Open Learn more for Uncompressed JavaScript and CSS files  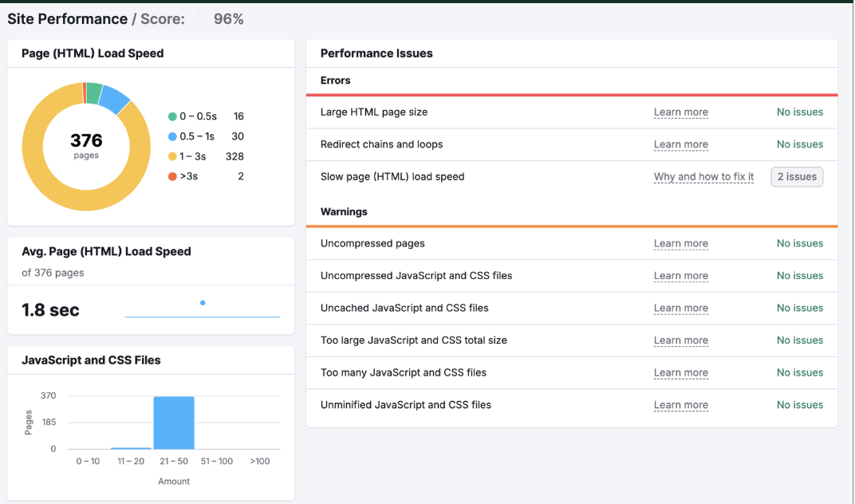pyautogui.click(x=680, y=276)
